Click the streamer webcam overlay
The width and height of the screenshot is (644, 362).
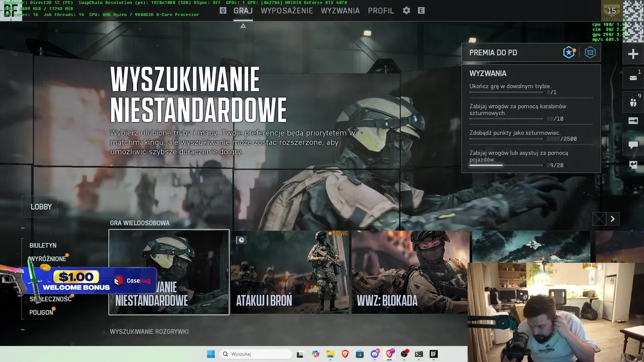pos(555,312)
